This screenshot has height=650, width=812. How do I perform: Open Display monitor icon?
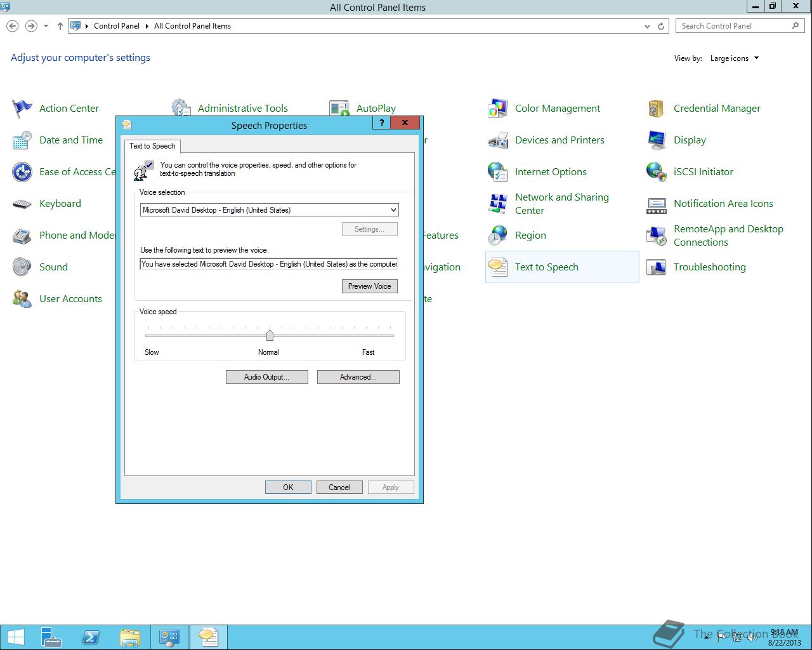click(x=657, y=140)
